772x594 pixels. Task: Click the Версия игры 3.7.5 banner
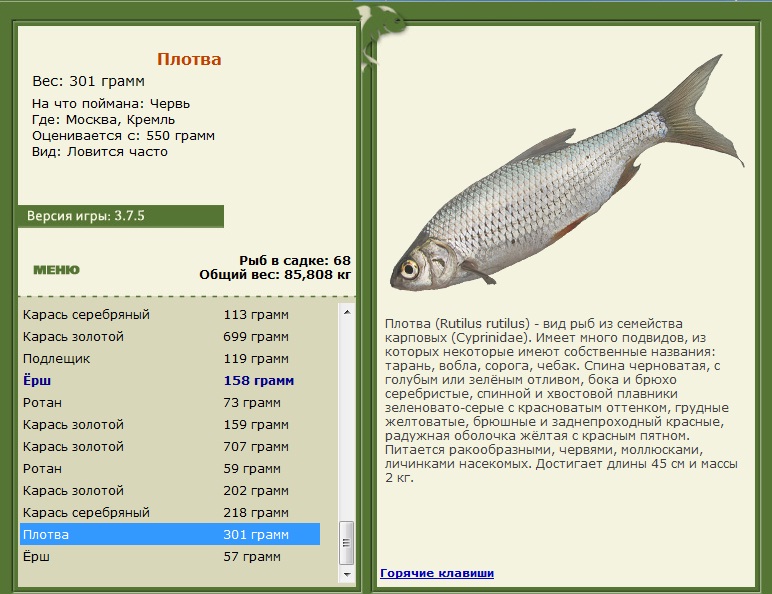121,216
